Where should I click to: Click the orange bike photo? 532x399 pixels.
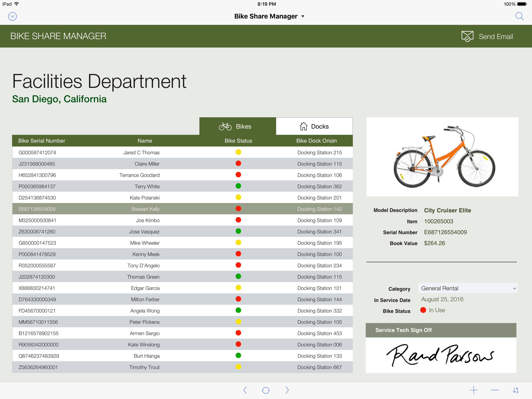point(442,157)
